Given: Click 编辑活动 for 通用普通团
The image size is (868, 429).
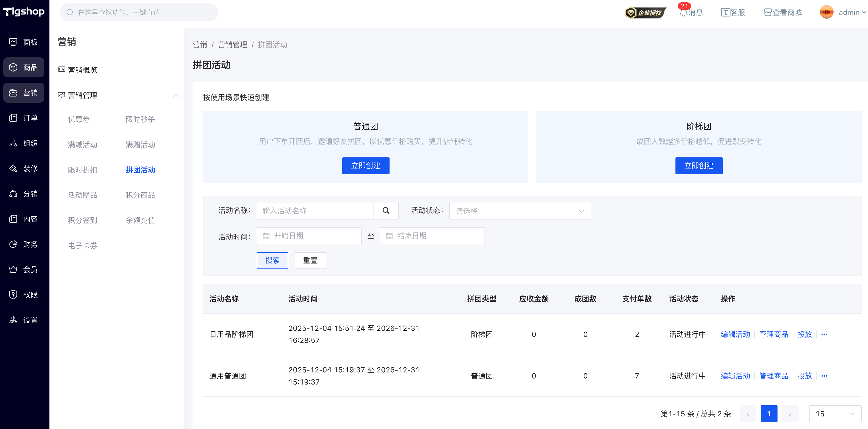Looking at the screenshot, I should [735, 376].
